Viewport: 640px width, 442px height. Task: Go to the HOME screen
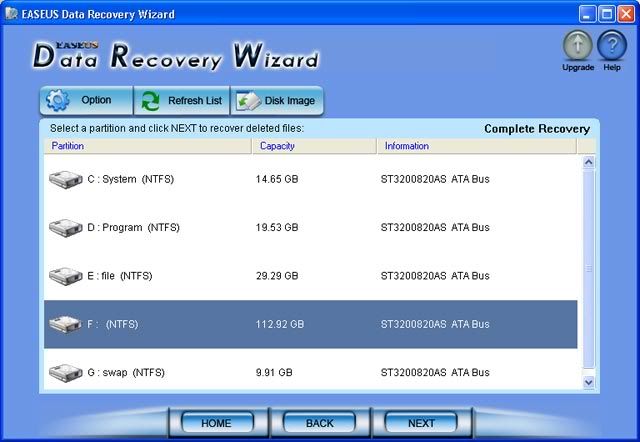(217, 423)
